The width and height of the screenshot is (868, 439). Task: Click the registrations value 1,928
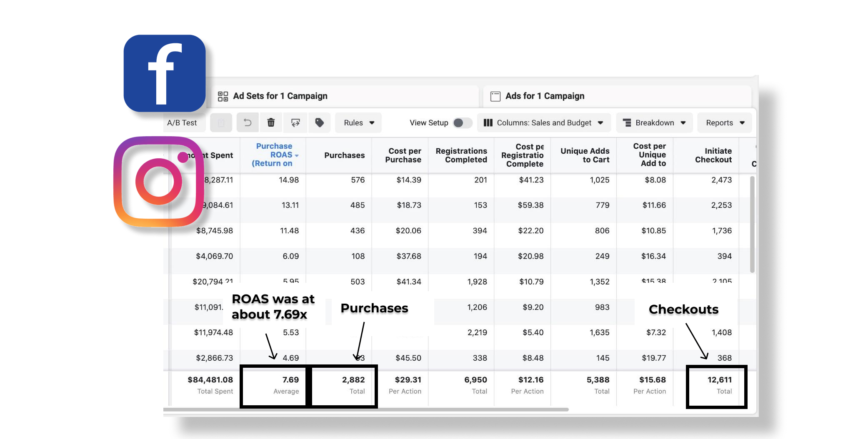coord(477,282)
